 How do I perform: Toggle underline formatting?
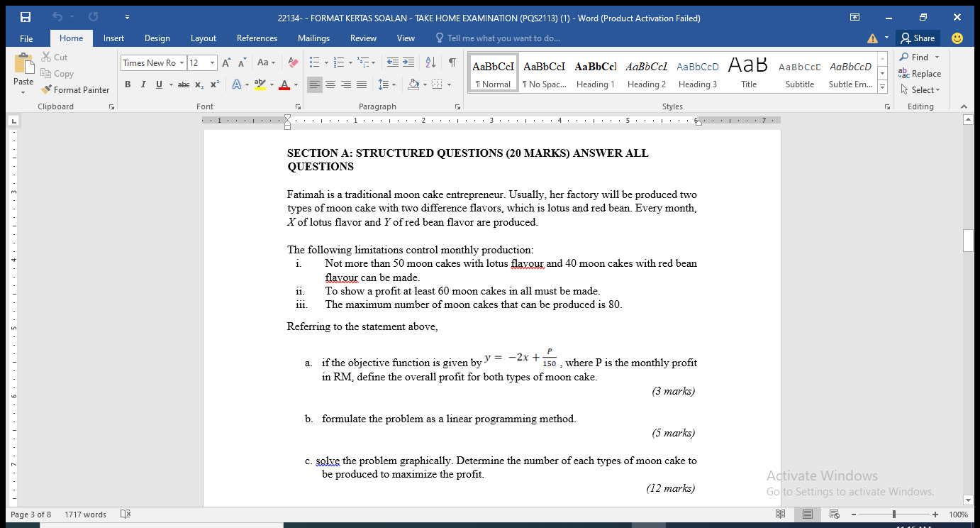158,84
